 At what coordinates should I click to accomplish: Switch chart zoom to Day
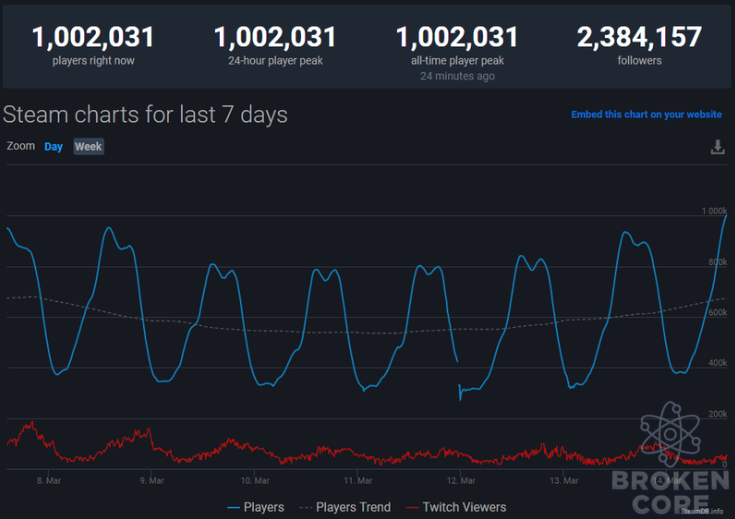click(53, 147)
